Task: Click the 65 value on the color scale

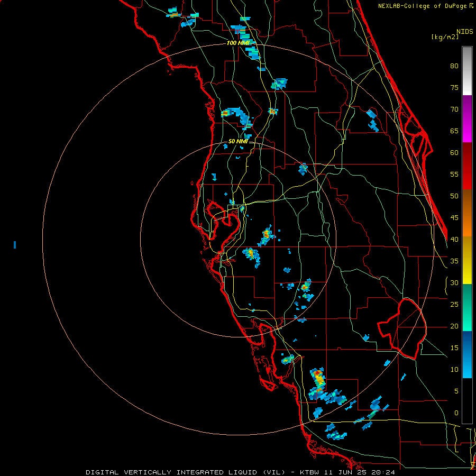Action: [x=454, y=131]
